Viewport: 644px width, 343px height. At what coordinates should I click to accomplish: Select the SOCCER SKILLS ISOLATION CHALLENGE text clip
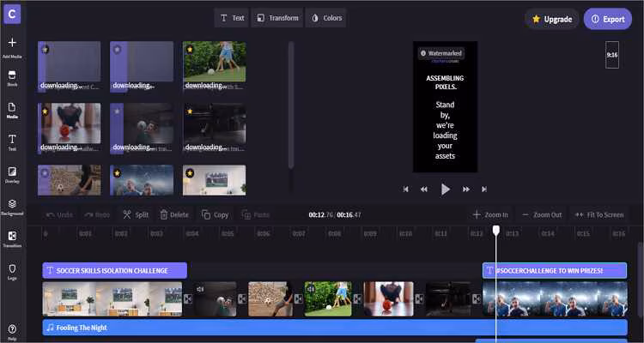click(114, 271)
